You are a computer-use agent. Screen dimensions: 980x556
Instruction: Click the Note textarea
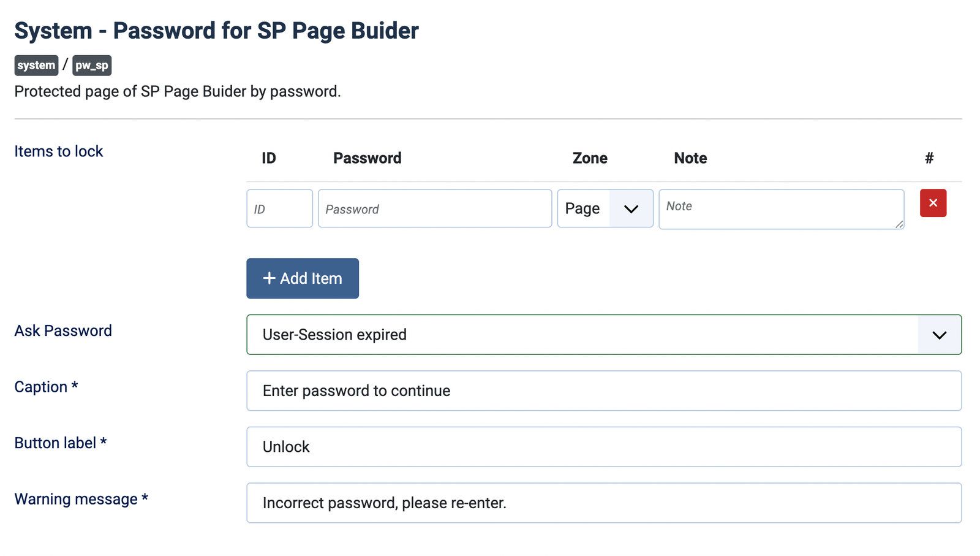point(781,209)
